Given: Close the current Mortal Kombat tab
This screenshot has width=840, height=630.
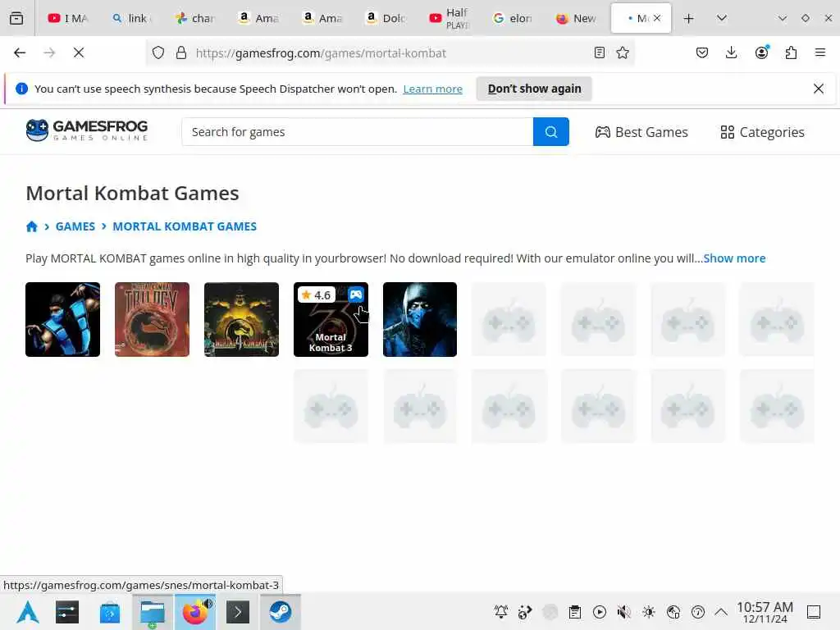Looking at the screenshot, I should click(657, 18).
